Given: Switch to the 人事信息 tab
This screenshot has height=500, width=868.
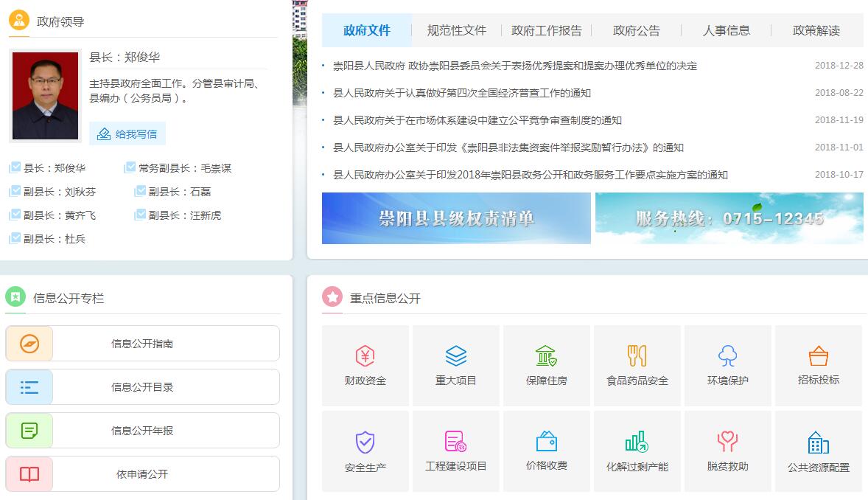Looking at the screenshot, I should (x=727, y=30).
